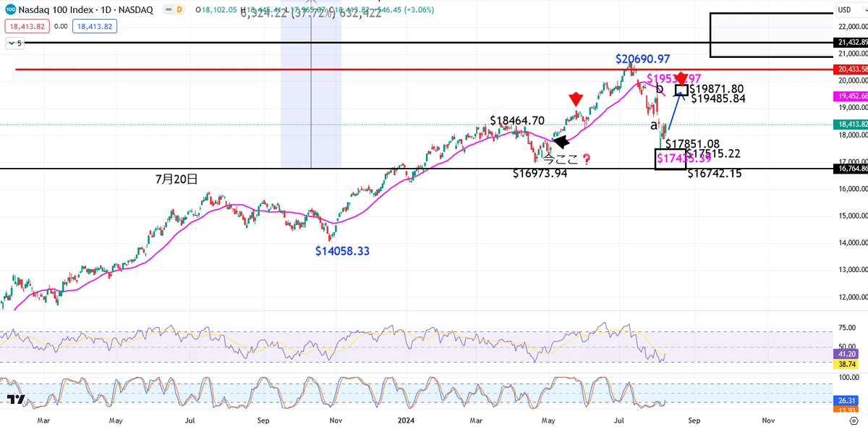Select the 7月20日 text annotation

176,179
